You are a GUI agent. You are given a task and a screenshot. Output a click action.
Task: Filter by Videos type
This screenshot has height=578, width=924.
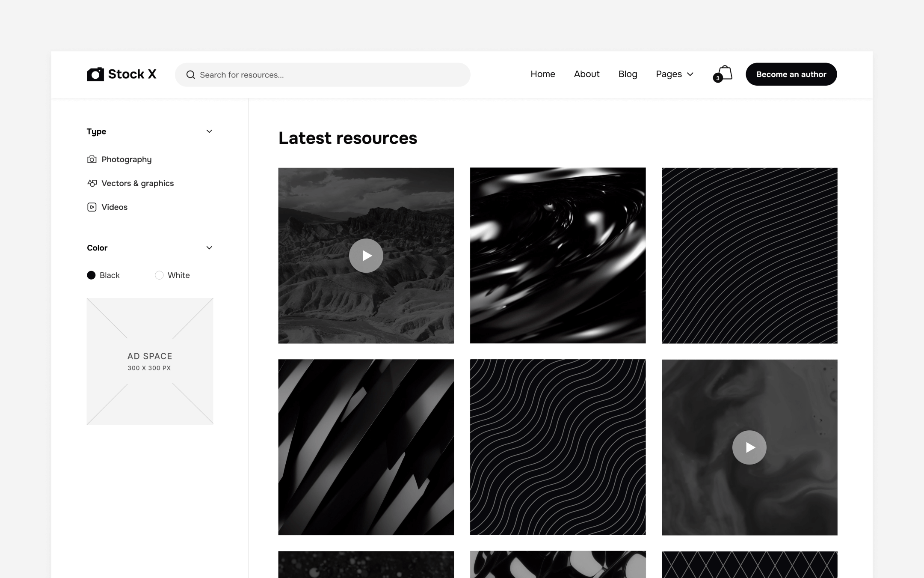coord(114,207)
